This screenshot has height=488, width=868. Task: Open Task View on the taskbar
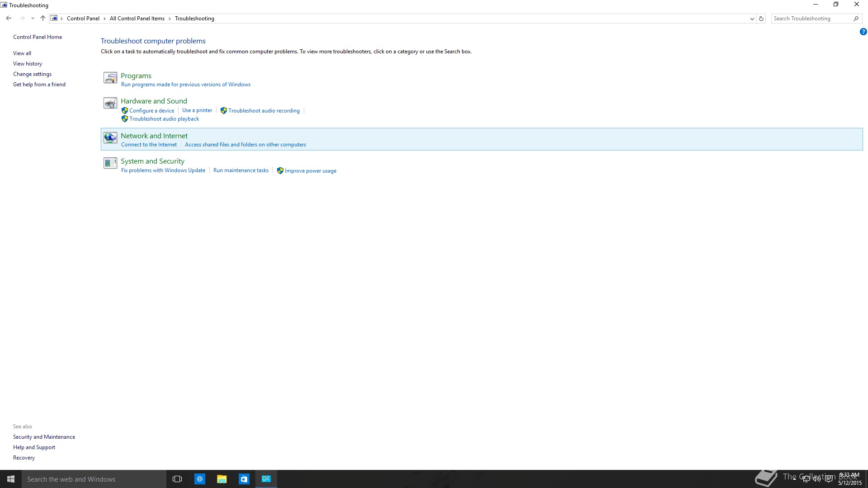tap(177, 479)
